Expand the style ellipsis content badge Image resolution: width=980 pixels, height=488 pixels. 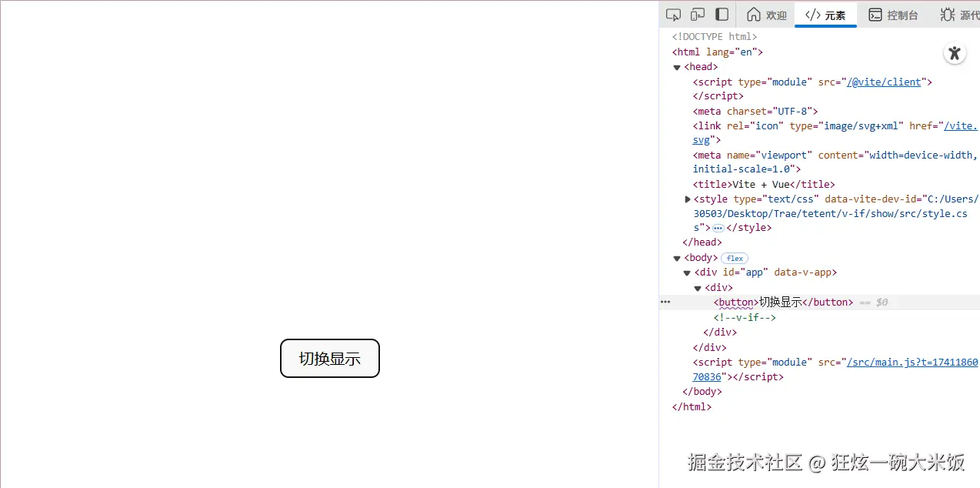click(718, 229)
